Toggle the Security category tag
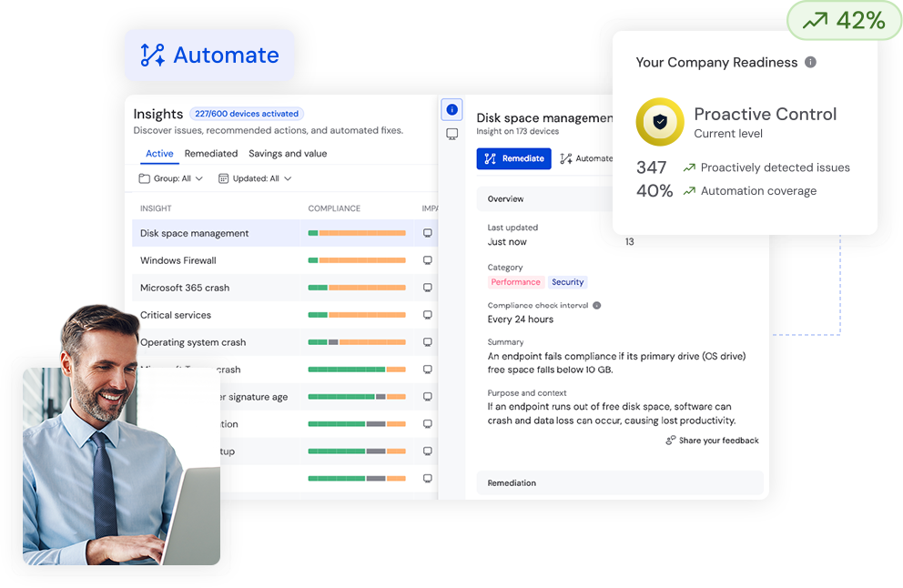The width and height of the screenshot is (903, 588). (x=567, y=282)
